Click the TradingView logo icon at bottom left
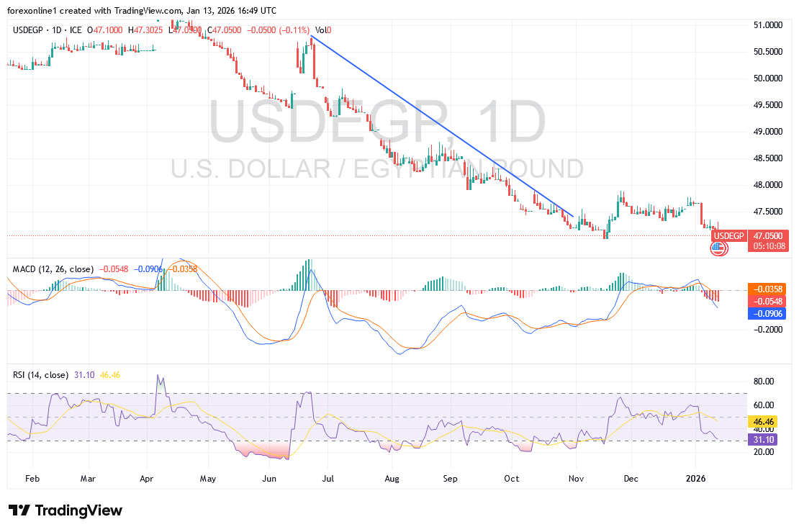Viewport: 799px width, 532px height. pos(19,510)
